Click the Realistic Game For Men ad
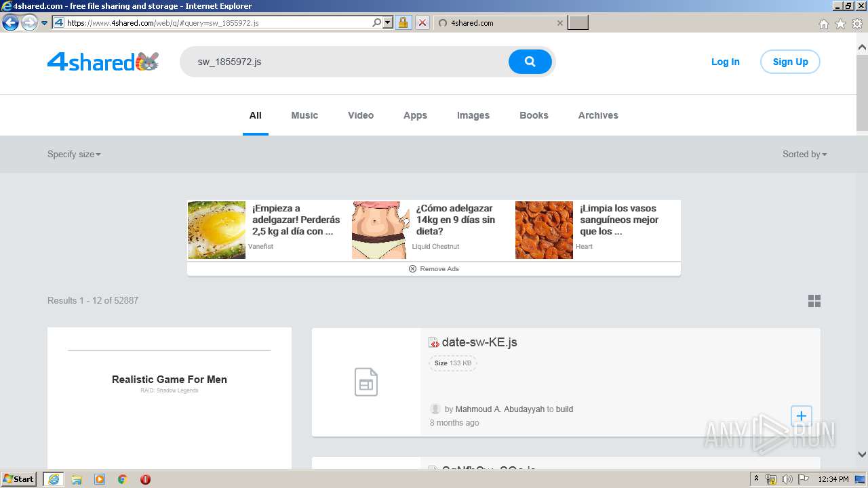 170,380
